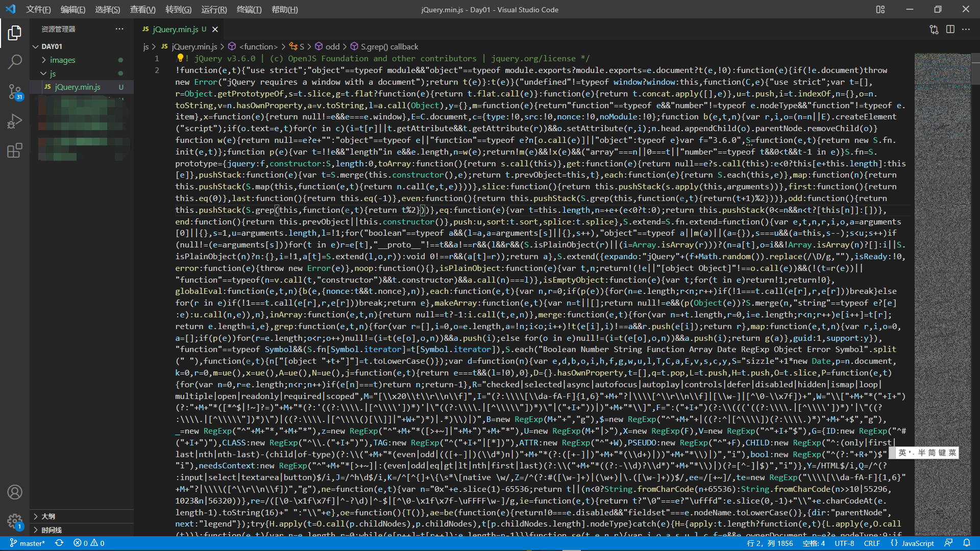This screenshot has height=551, width=980.
Task: Click jQuery.min.js in breadcrumb
Action: [x=189, y=46]
